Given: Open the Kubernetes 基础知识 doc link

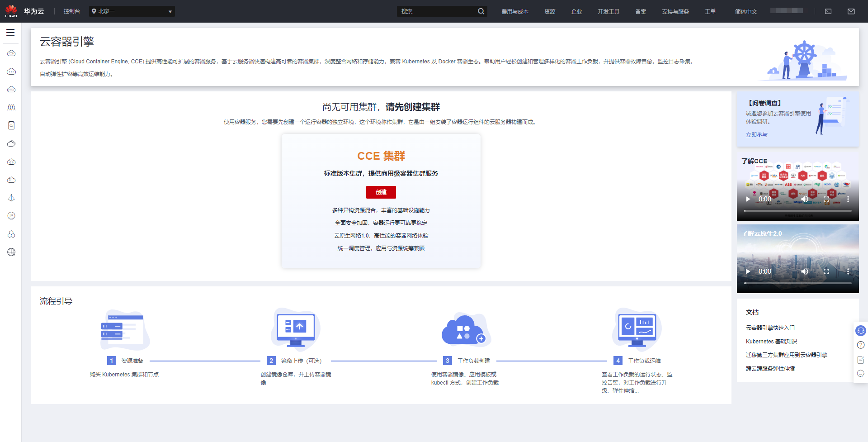Looking at the screenshot, I should [x=771, y=342].
